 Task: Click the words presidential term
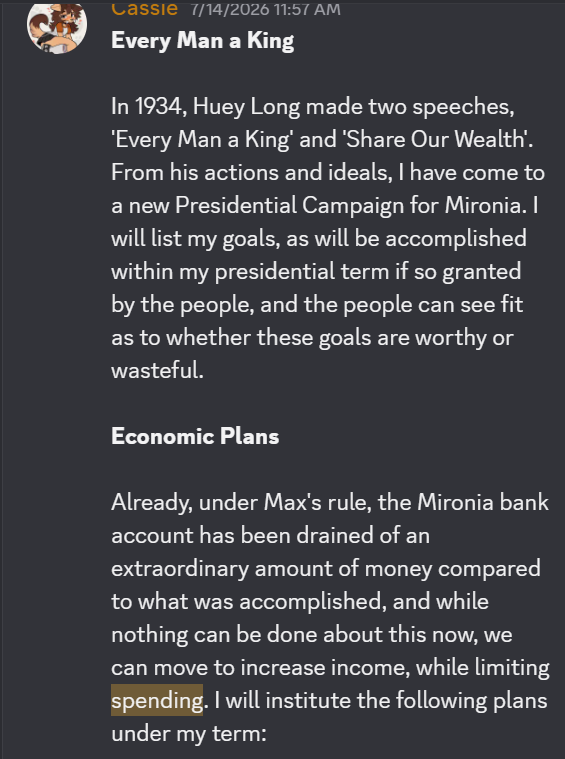(x=302, y=272)
